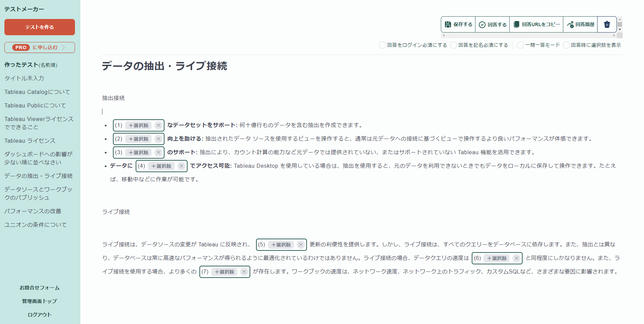The height and width of the screenshot is (324, 644).
Task: Expand +選択肢 for blank (6)
Action: tap(497, 258)
